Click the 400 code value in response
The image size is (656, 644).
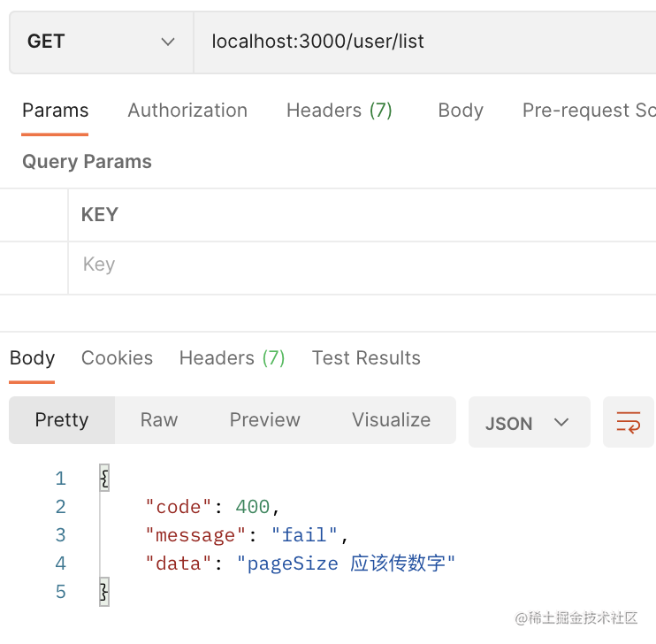coord(252,507)
